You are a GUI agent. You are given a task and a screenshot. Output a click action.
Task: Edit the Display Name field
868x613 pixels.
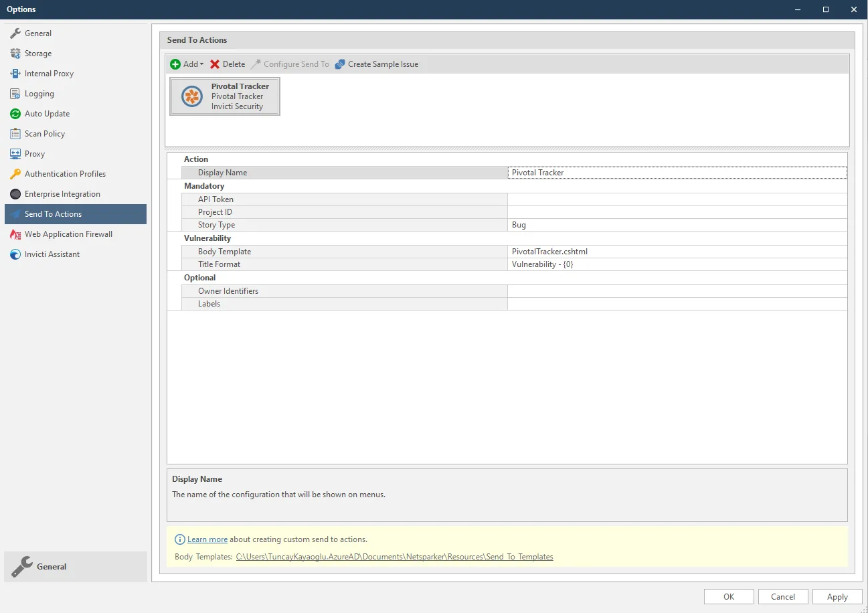pos(676,172)
